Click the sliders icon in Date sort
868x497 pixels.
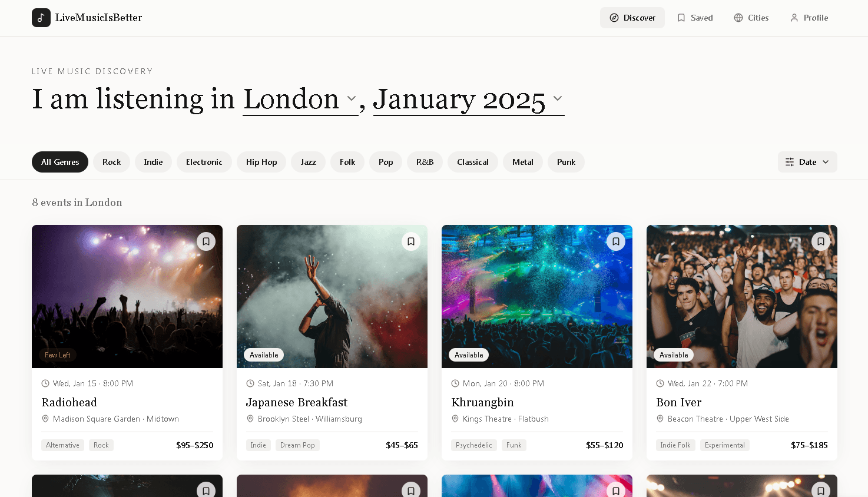[x=790, y=162]
